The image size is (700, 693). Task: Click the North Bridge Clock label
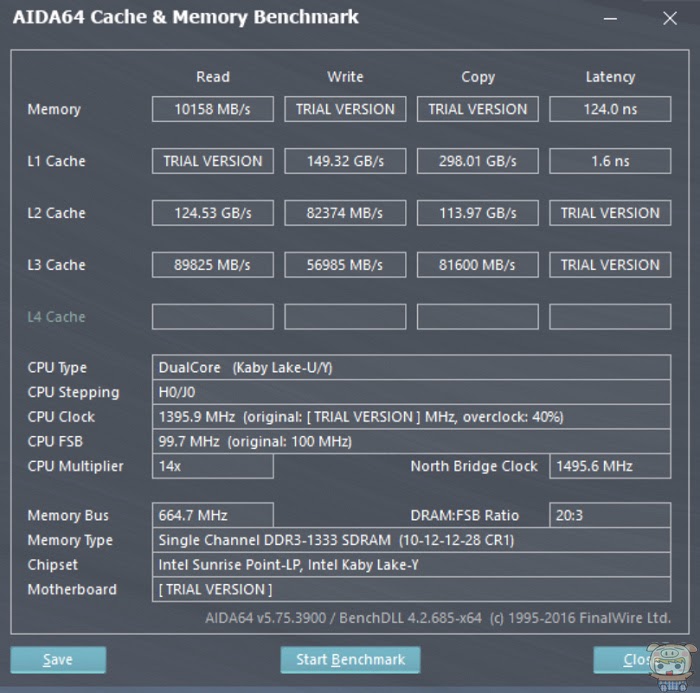474,466
